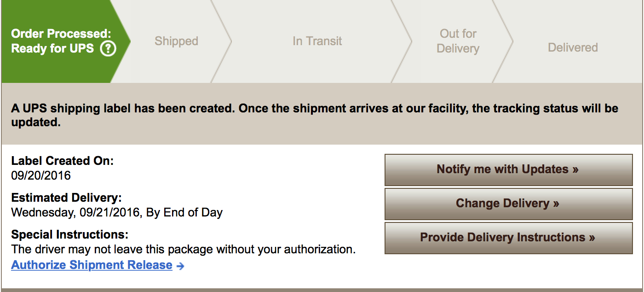Select the Delivered progress step
644x292 pixels.
tap(573, 47)
